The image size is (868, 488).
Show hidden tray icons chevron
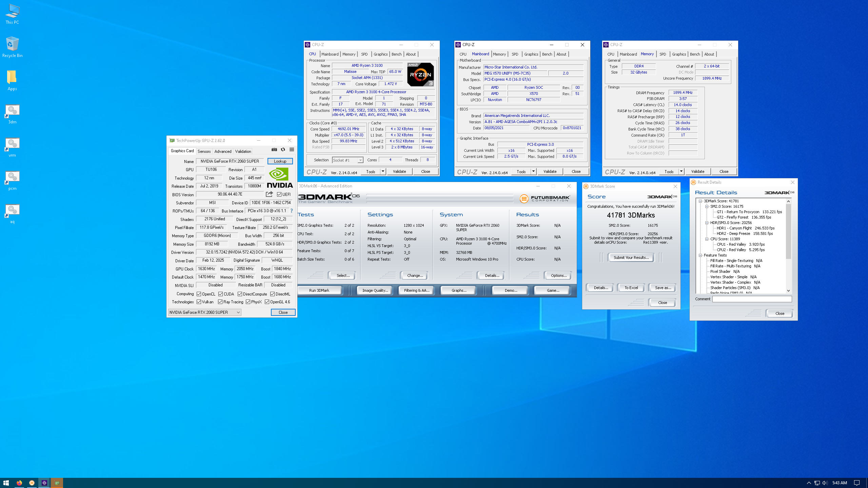[x=809, y=483]
